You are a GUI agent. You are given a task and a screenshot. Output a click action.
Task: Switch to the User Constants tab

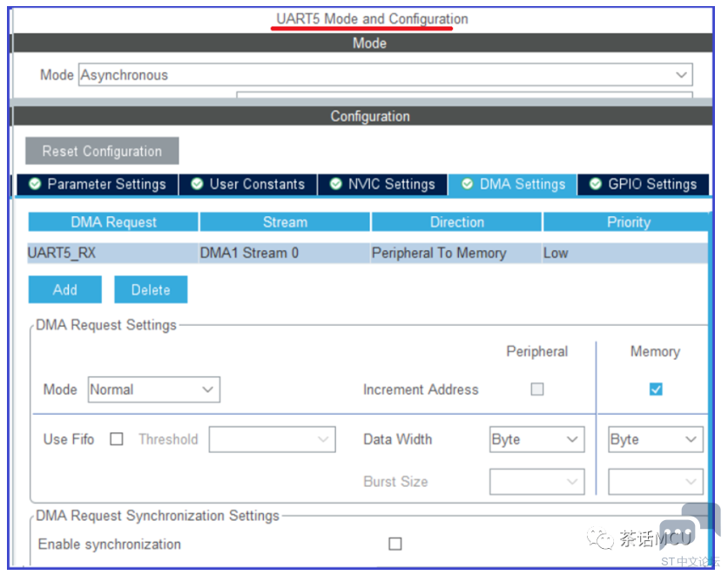pos(248,185)
